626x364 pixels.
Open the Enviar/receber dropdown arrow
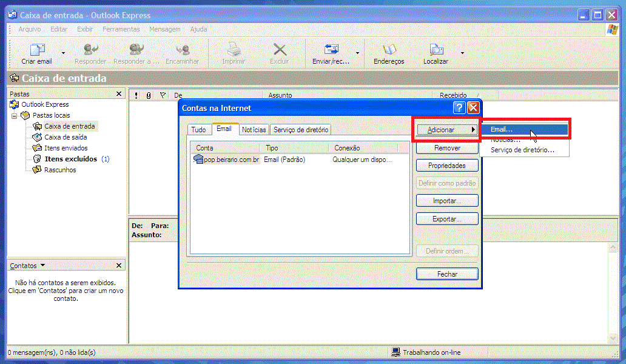click(357, 53)
